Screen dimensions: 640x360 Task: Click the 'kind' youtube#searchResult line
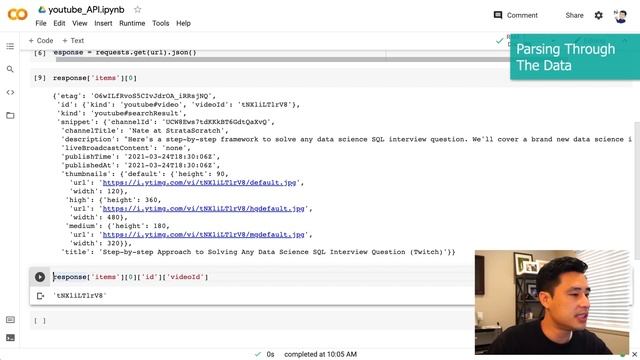(x=122, y=113)
